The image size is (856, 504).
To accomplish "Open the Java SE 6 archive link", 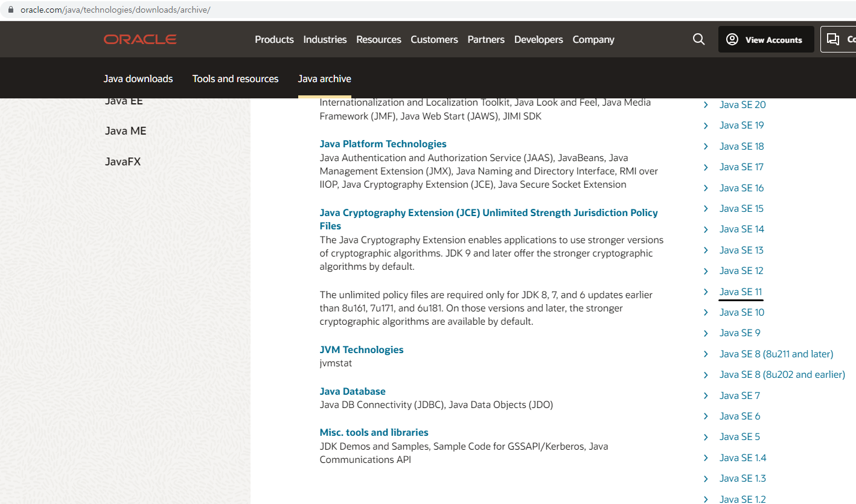I will coord(740,416).
